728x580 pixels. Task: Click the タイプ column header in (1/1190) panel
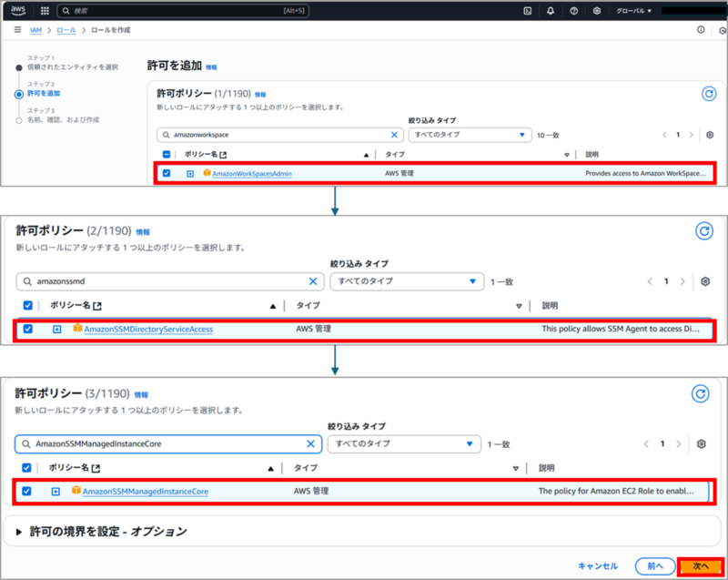[x=395, y=154]
